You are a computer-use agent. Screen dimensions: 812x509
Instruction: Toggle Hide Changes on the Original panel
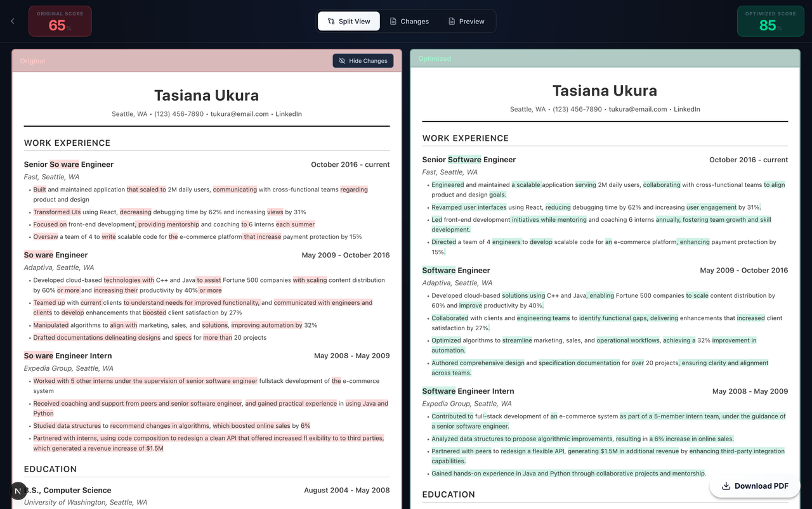pyautogui.click(x=363, y=61)
